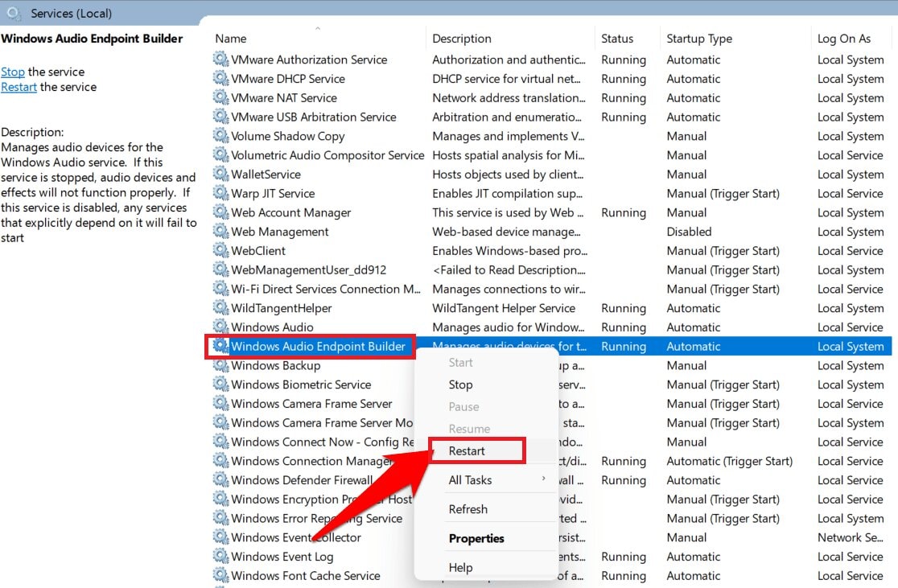Select the Windows Event Log service icon
Viewport: 898px width, 588px height.
point(220,557)
